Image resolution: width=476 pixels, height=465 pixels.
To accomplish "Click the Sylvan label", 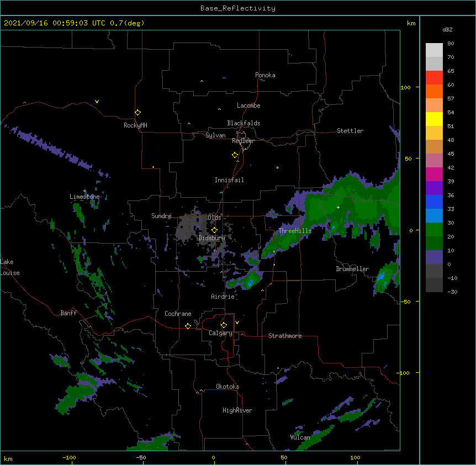I will 215,135.
